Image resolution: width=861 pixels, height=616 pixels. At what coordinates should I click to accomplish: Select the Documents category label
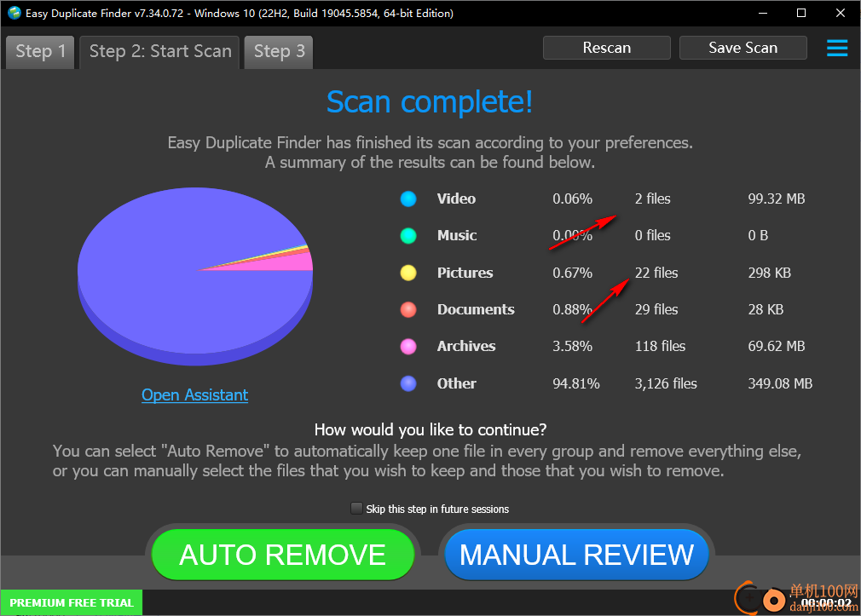click(476, 309)
